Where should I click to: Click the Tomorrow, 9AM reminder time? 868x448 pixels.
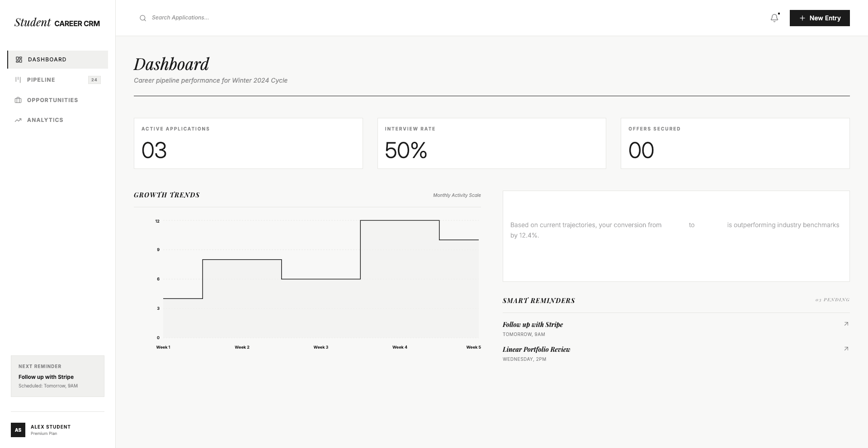(524, 334)
